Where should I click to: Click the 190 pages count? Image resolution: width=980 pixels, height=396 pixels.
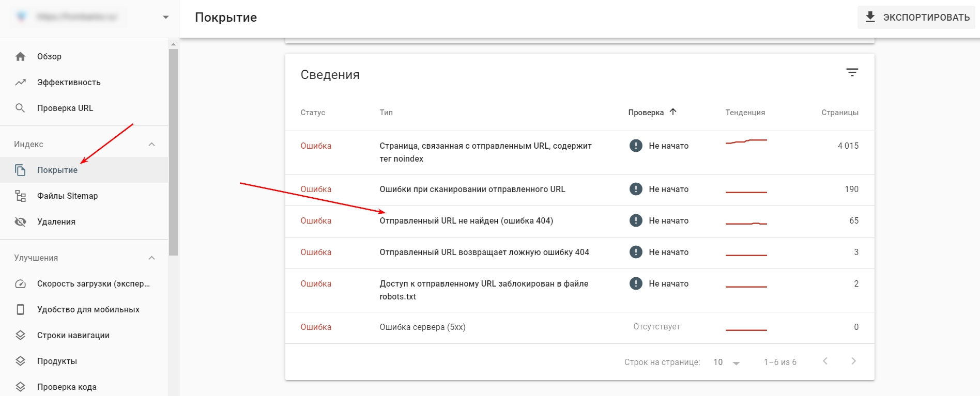tap(851, 189)
